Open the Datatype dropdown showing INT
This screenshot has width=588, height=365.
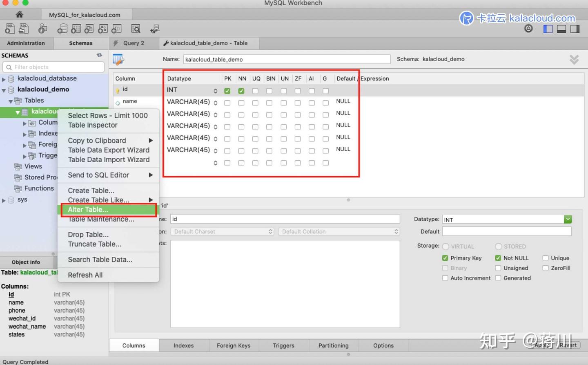pyautogui.click(x=568, y=219)
